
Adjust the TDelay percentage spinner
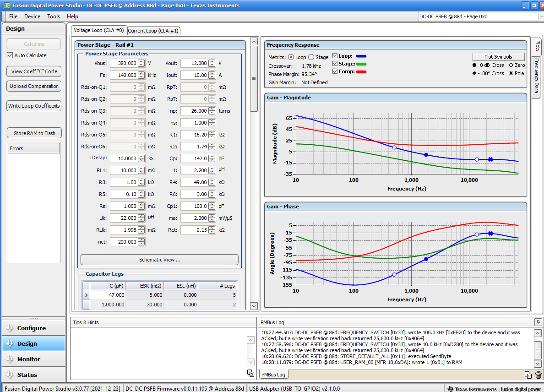[x=141, y=158]
